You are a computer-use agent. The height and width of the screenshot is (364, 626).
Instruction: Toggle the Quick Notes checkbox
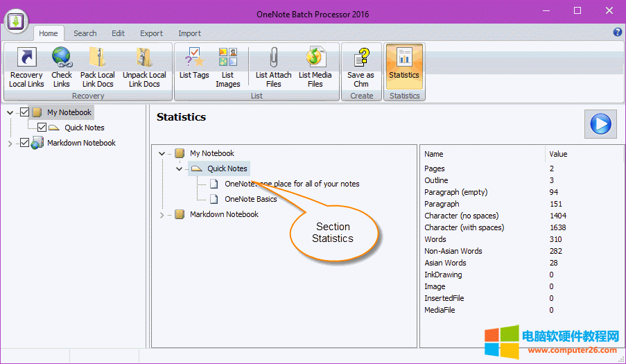pyautogui.click(x=42, y=128)
